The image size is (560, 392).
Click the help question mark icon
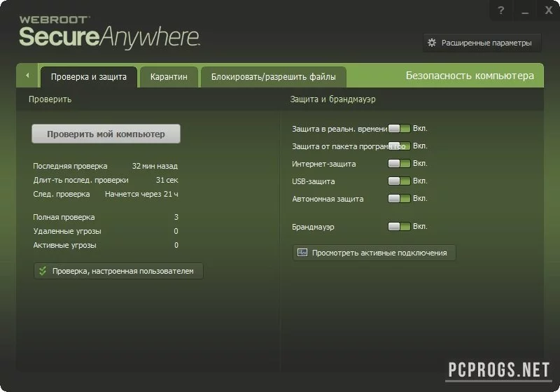click(500, 10)
